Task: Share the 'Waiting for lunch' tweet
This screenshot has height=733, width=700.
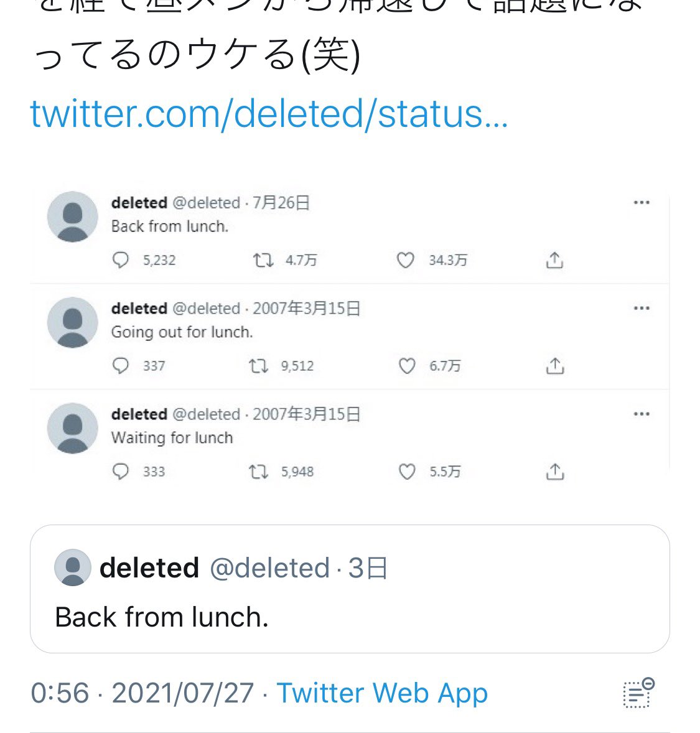Action: (x=554, y=472)
